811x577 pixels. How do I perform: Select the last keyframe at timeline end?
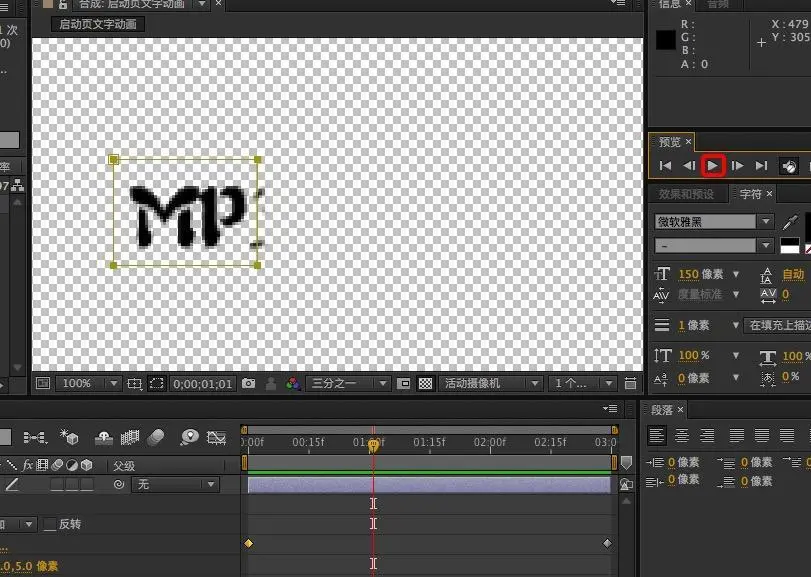tap(607, 543)
